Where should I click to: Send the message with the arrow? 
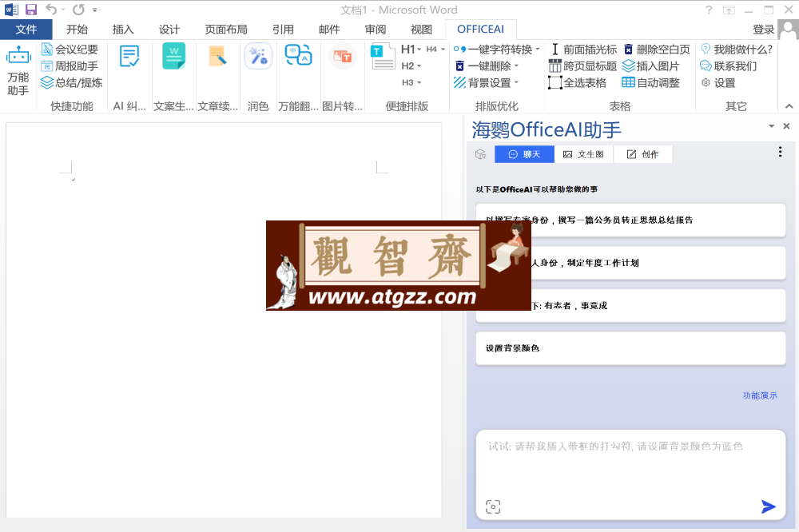[x=768, y=506]
